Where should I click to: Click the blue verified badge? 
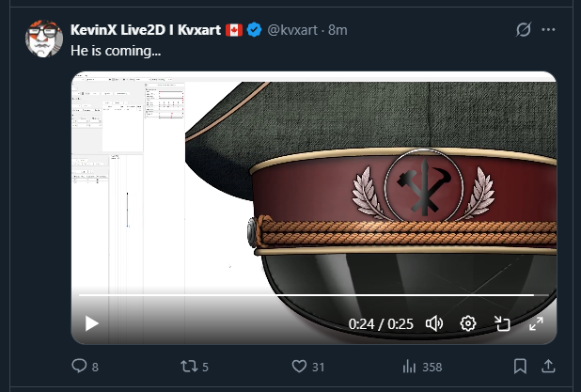click(254, 30)
